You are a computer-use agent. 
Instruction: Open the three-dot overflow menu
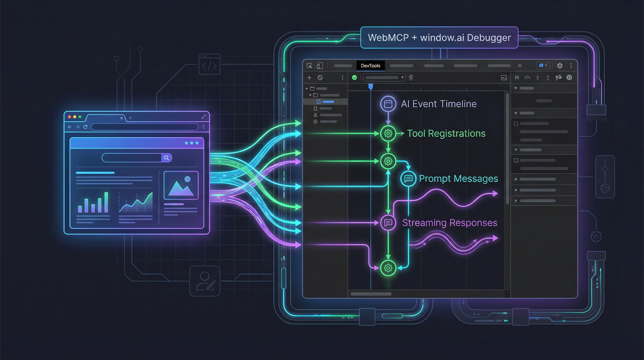point(572,66)
